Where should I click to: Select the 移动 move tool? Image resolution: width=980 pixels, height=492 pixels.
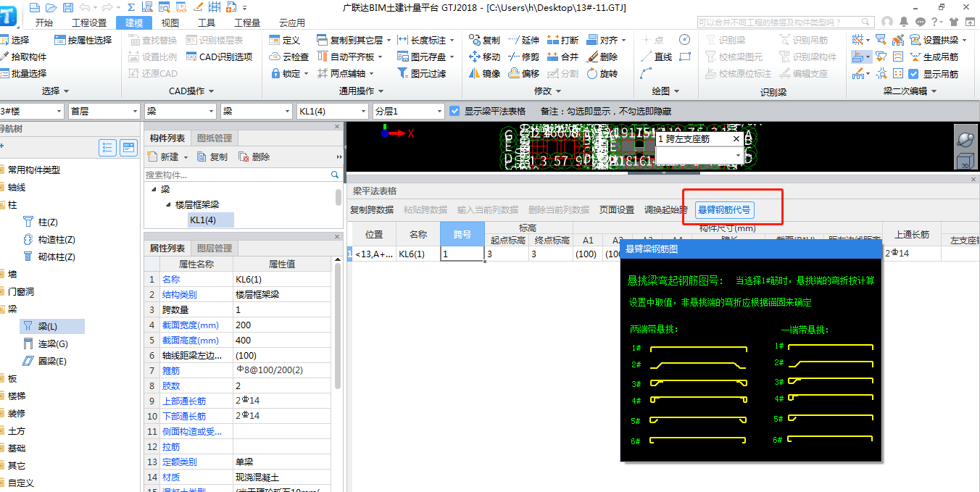click(484, 57)
